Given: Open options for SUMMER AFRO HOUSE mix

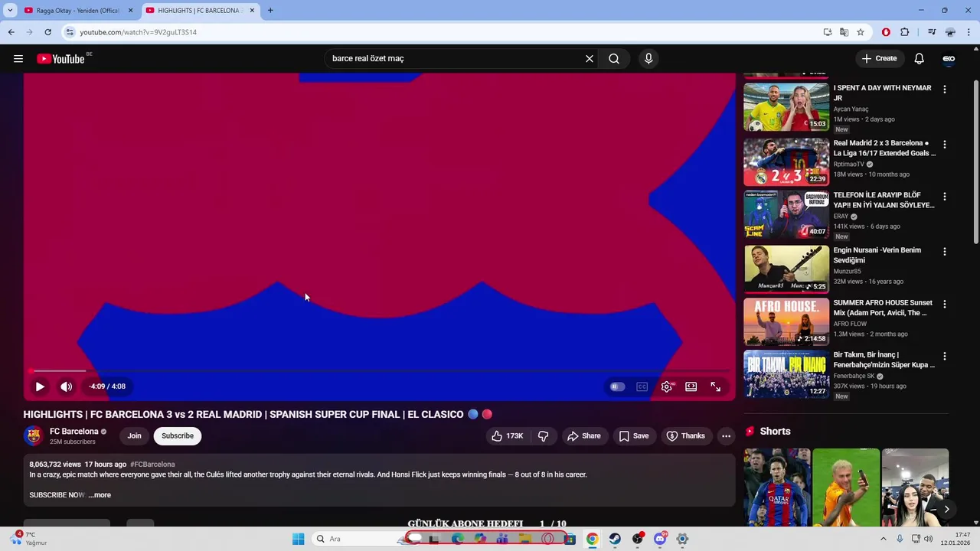Looking at the screenshot, I should pos(945,305).
